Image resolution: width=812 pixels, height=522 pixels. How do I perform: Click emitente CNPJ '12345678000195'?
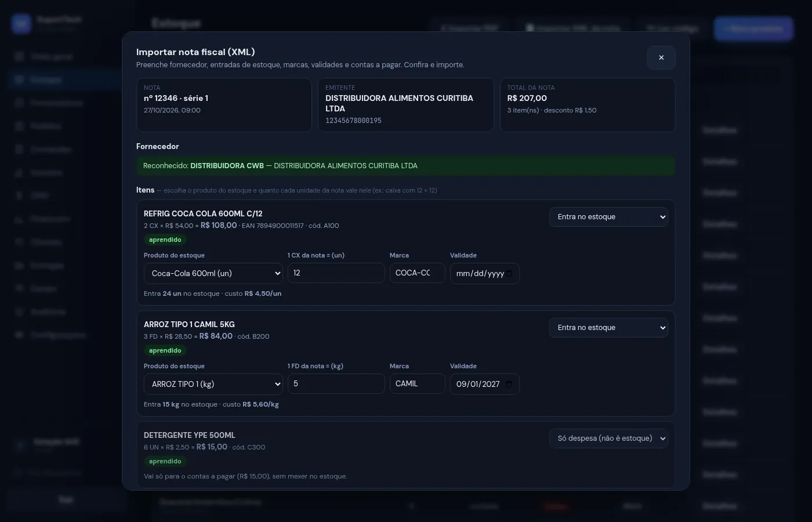coord(353,121)
